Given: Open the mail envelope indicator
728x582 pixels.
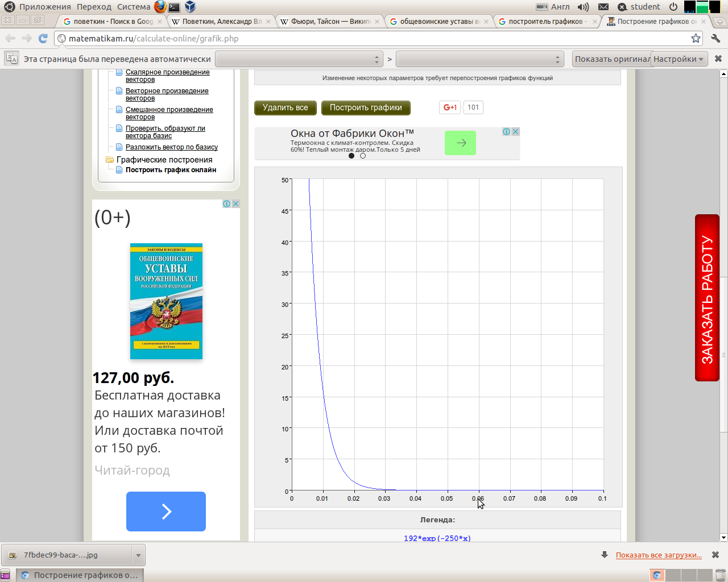Looking at the screenshot, I should 603,7.
